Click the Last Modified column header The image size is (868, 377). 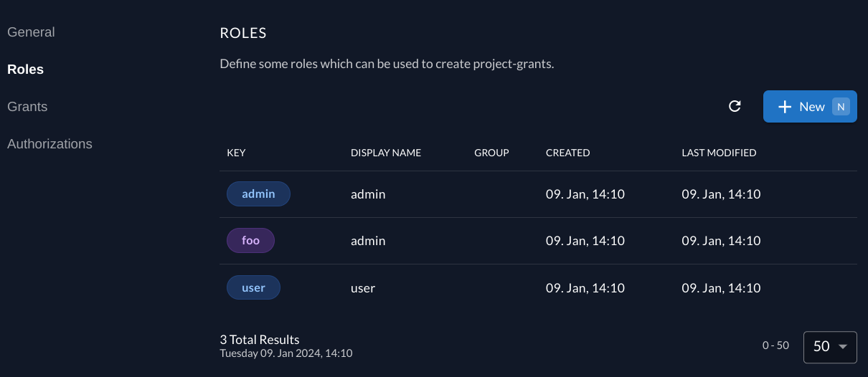(x=719, y=153)
